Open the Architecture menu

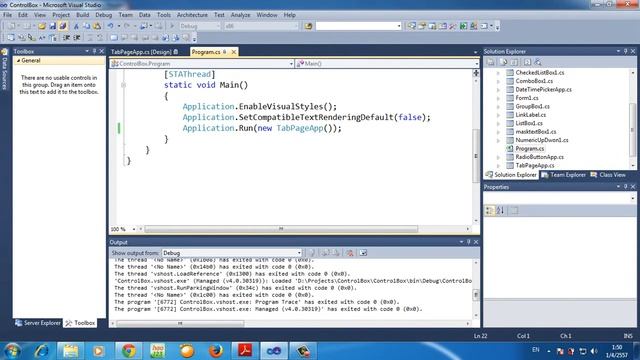192,15
